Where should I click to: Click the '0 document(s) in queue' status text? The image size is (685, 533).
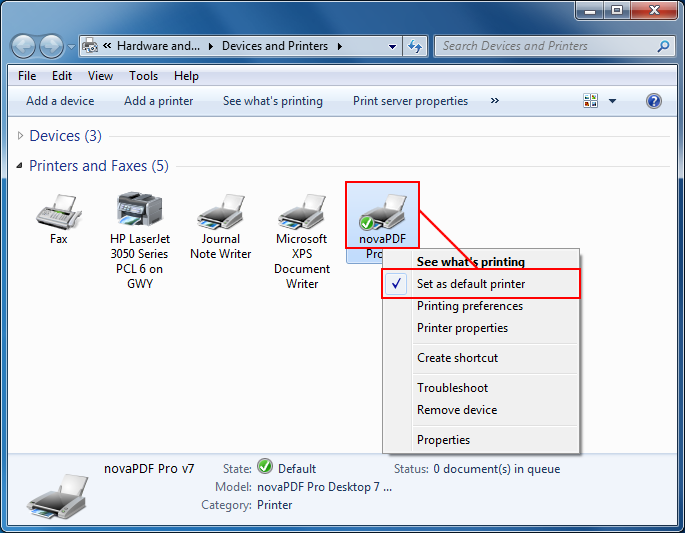point(497,469)
